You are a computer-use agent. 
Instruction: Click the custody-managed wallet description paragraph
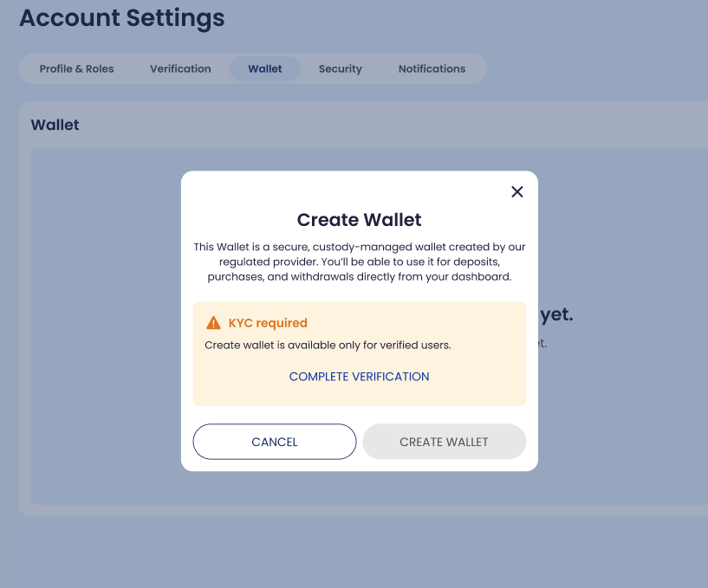[x=359, y=262]
